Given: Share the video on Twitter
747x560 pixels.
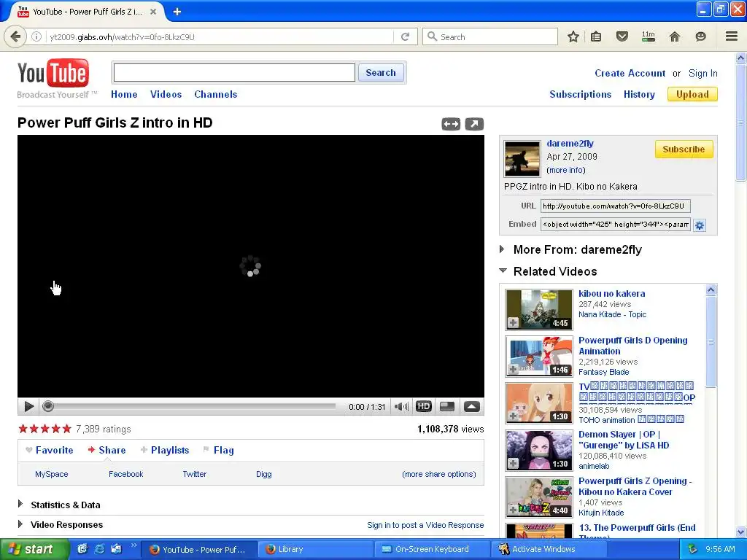Looking at the screenshot, I should click(x=194, y=474).
